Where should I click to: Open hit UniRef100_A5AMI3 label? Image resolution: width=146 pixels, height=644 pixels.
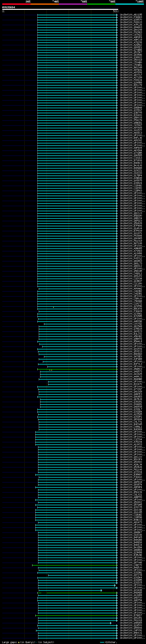(x=131, y=369)
